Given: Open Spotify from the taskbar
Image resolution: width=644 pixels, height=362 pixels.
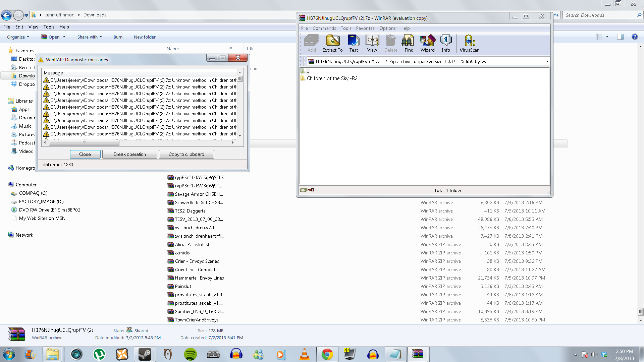Looking at the screenshot, I should [191, 354].
